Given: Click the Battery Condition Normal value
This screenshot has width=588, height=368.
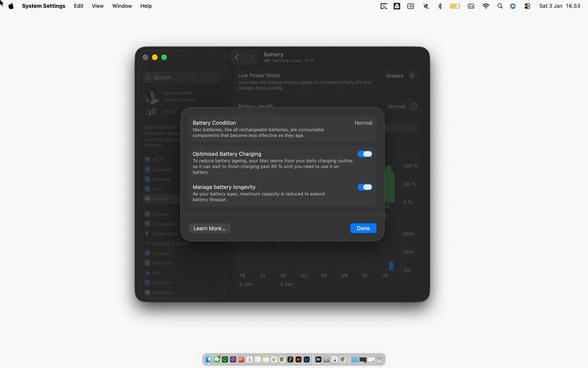Looking at the screenshot, I should (363, 123).
